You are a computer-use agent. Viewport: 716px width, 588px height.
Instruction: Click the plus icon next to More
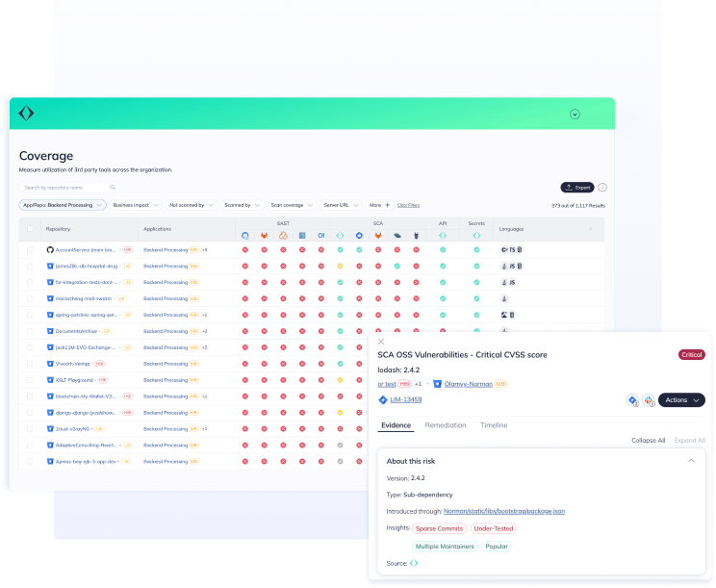(x=388, y=205)
